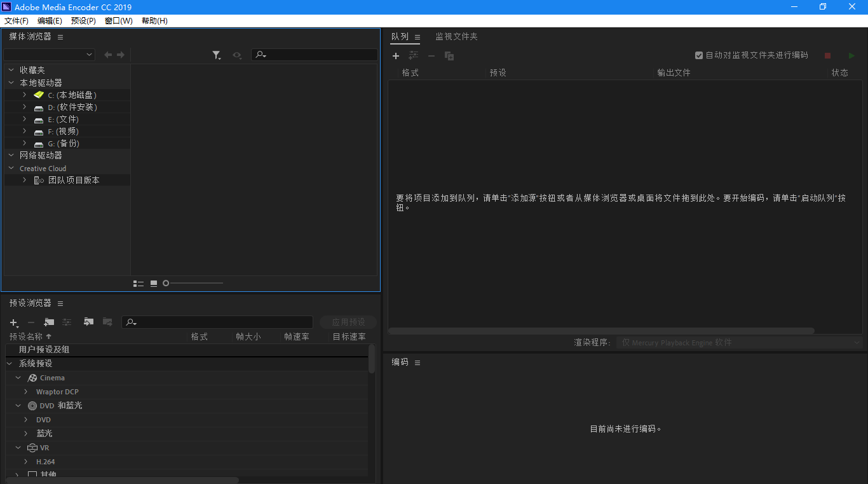Collapse the 收藏夹 tree section

11,70
